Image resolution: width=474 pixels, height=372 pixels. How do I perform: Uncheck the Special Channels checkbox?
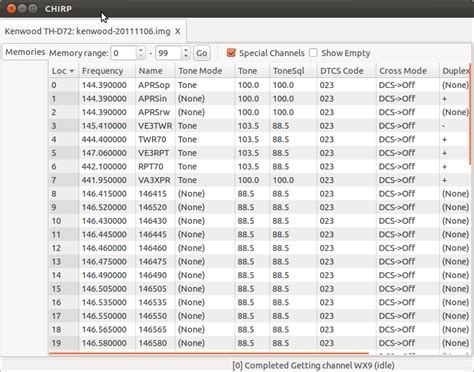231,53
